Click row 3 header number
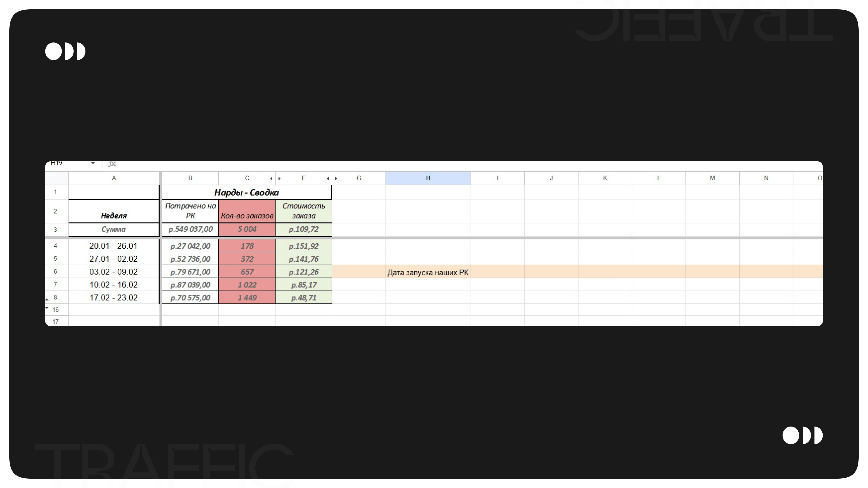This screenshot has height=488, width=868. (x=56, y=230)
